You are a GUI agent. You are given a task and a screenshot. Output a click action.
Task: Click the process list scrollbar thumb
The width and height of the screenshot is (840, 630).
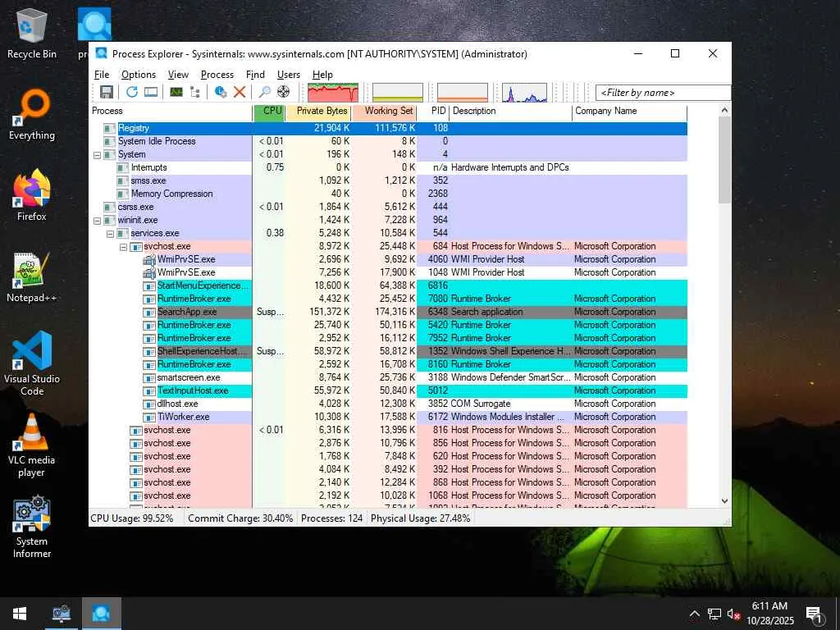point(724,160)
